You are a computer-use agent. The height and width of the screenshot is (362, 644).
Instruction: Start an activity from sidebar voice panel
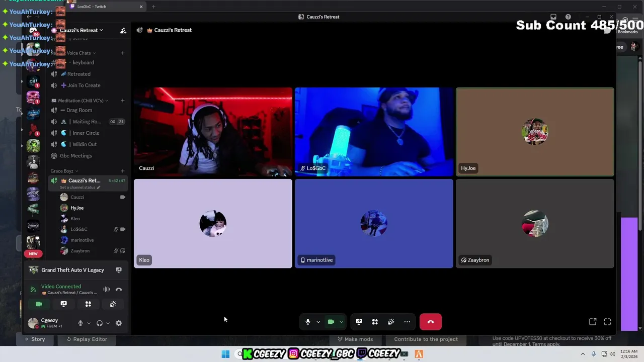coord(88,304)
